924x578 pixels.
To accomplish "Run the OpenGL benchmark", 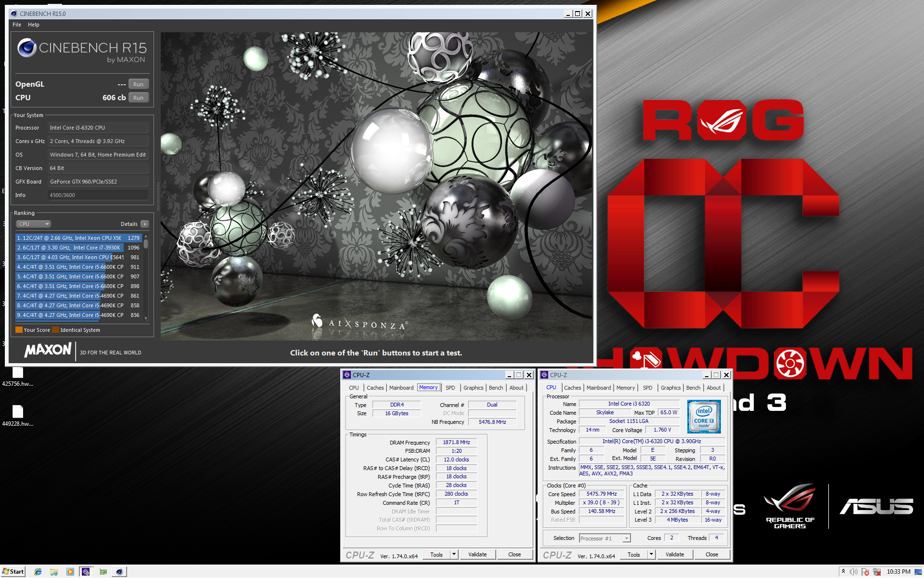I will coord(139,84).
